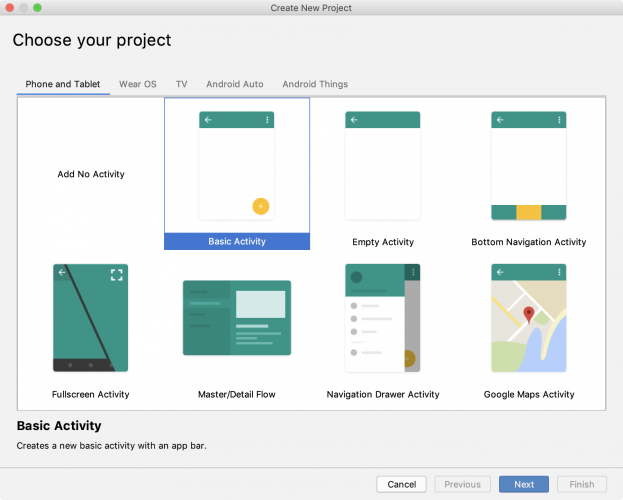
Task: Open the Android Auto tab
Action: 235,84
